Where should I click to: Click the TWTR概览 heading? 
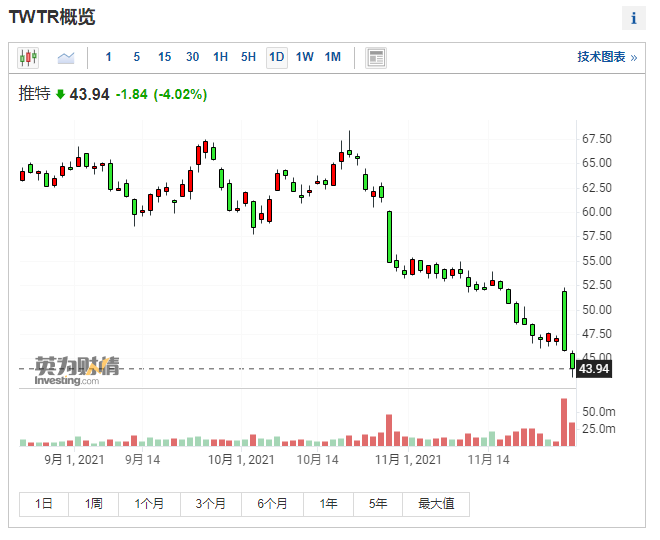pyautogui.click(x=52, y=17)
